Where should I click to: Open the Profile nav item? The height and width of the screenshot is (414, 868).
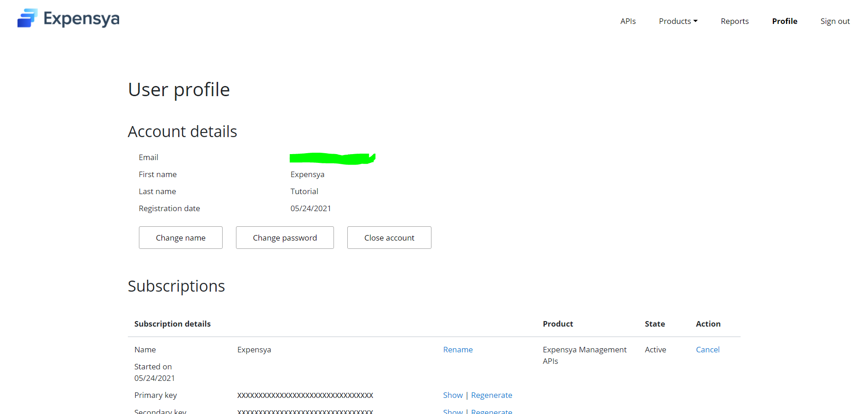point(785,21)
